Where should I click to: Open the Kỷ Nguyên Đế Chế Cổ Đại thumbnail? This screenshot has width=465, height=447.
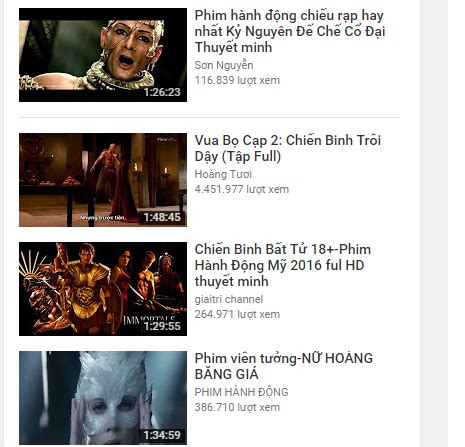tap(103, 55)
